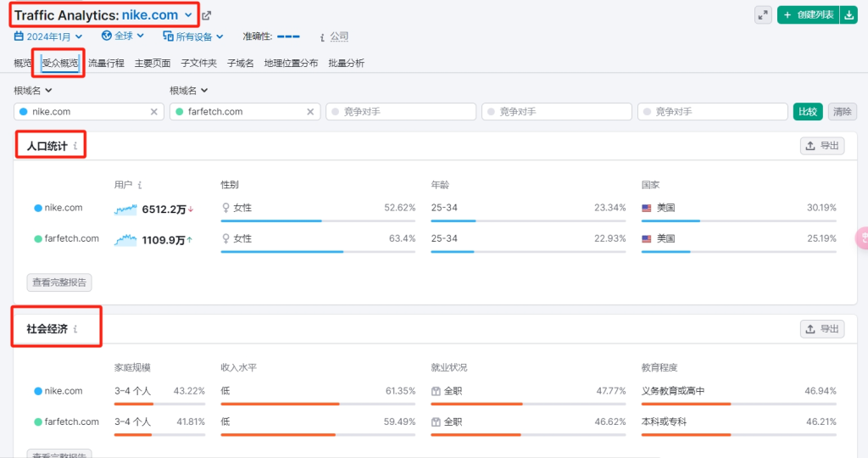This screenshot has width=868, height=458.
Task: Click green 比较 button
Action: coord(808,112)
